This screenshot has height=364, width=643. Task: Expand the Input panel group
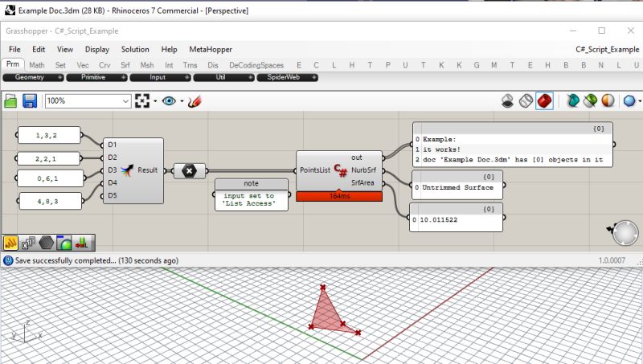click(x=160, y=77)
